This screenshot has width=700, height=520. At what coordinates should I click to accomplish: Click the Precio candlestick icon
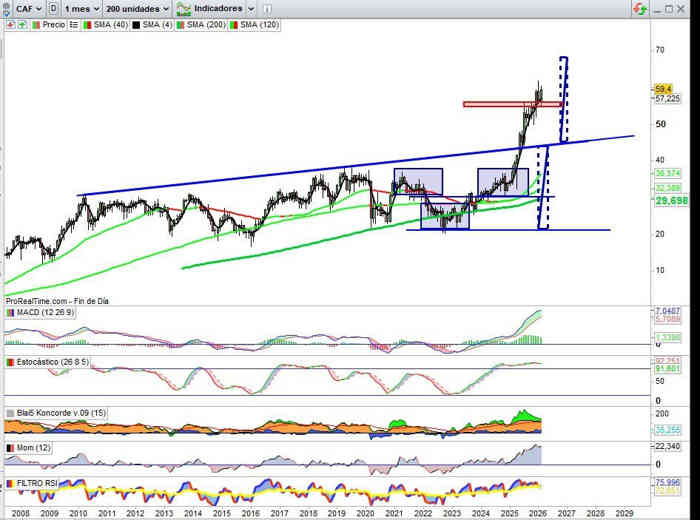point(34,23)
